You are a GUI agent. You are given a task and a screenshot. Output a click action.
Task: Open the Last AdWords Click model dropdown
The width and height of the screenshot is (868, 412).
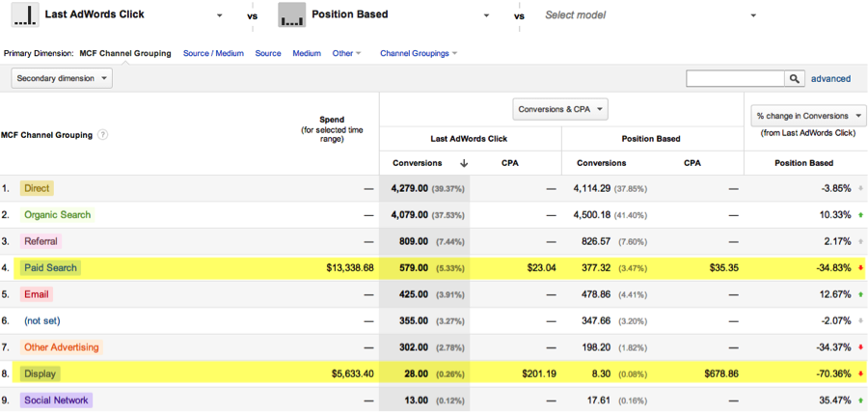click(219, 15)
